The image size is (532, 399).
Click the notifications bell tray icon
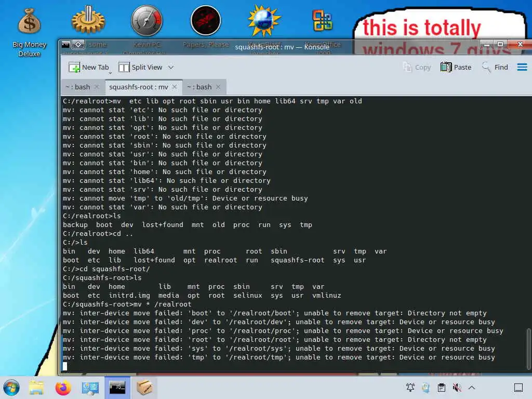tap(410, 388)
